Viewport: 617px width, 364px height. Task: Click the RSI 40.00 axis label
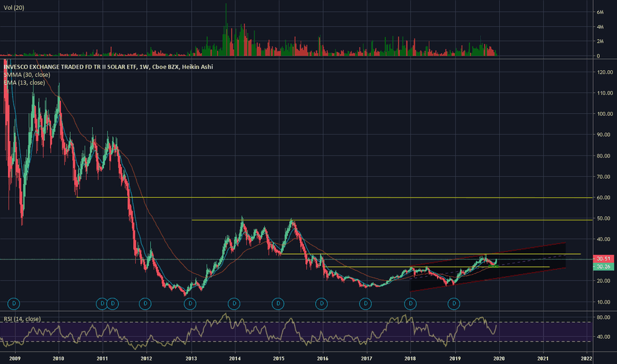coord(605,337)
